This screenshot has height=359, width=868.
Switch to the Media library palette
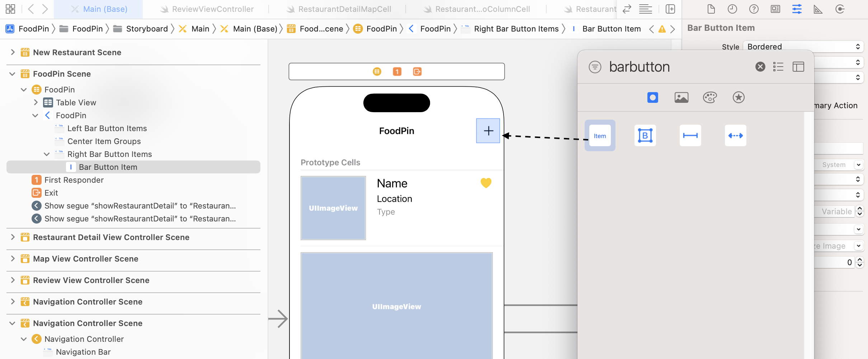681,97
